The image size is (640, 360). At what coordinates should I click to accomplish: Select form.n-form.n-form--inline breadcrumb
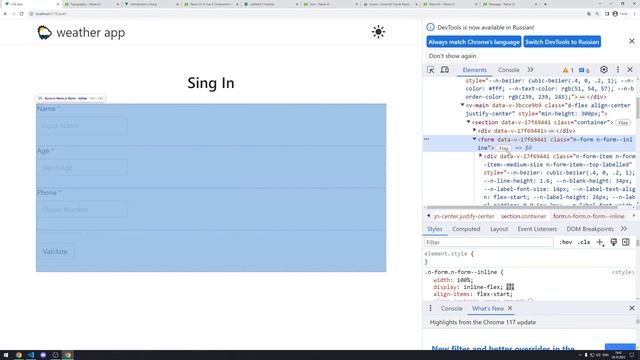[x=589, y=216]
